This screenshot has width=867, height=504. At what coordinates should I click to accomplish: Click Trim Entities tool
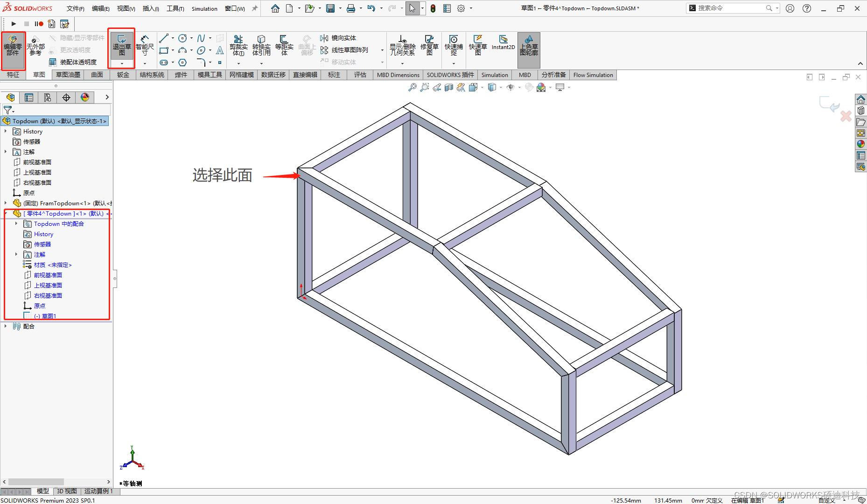[238, 45]
